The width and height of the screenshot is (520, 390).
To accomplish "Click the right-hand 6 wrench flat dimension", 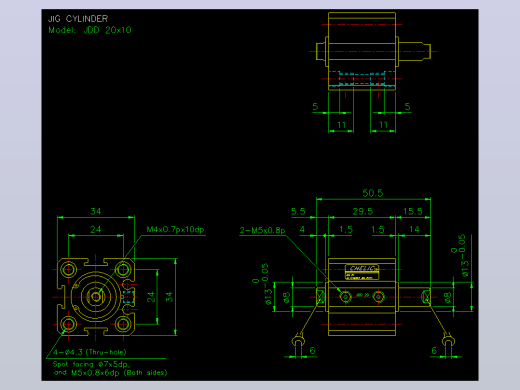I will 434,350.
